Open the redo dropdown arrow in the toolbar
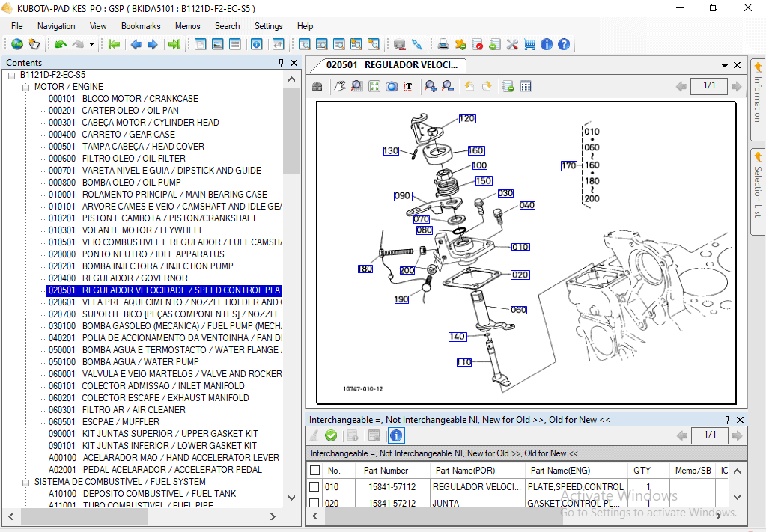This screenshot has height=532, width=766. coord(91,44)
